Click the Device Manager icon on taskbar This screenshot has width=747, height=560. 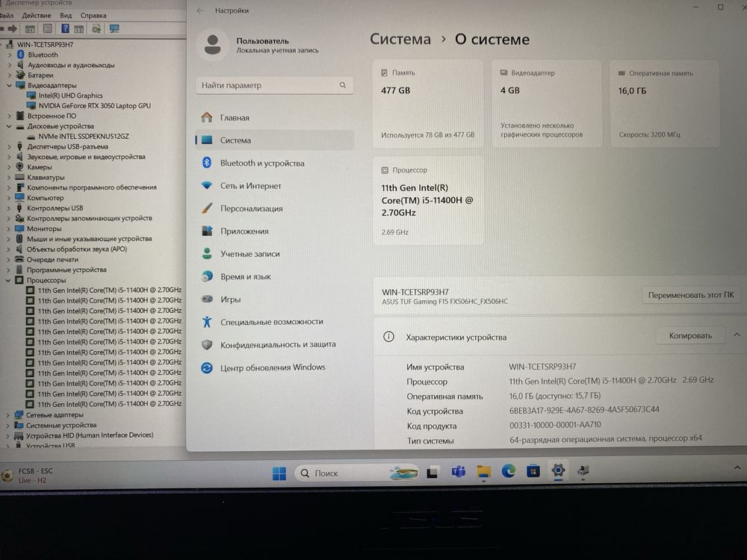point(583,471)
